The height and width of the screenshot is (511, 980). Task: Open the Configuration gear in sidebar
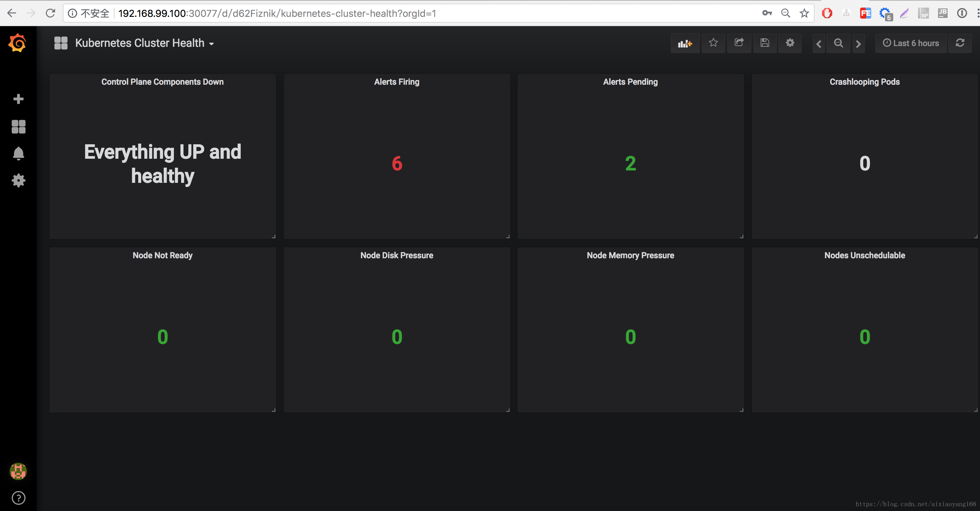point(18,181)
